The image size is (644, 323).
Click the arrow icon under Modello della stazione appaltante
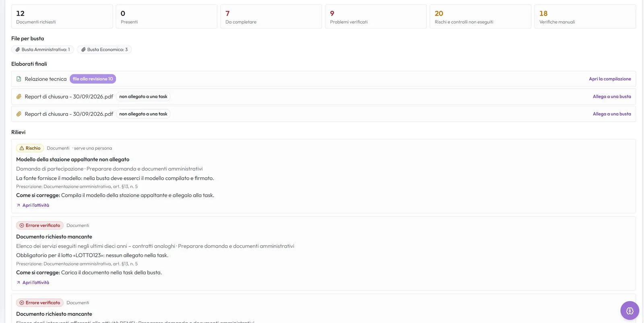tap(19, 205)
